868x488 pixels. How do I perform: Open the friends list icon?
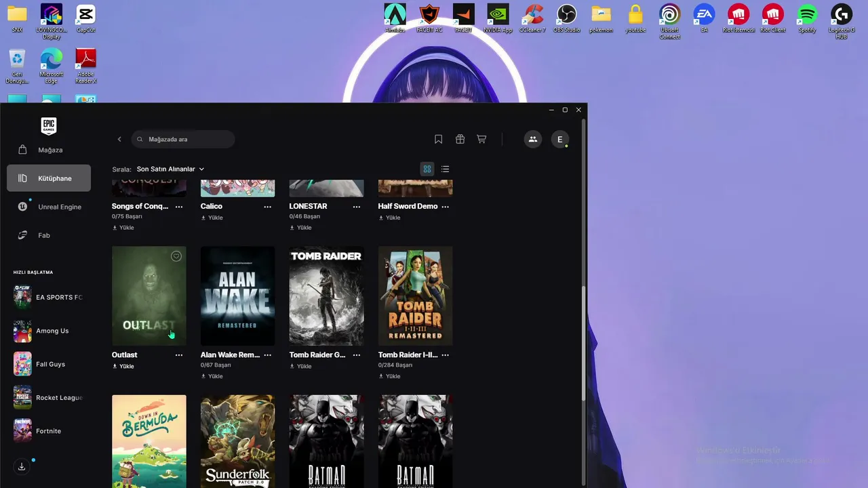(x=533, y=139)
